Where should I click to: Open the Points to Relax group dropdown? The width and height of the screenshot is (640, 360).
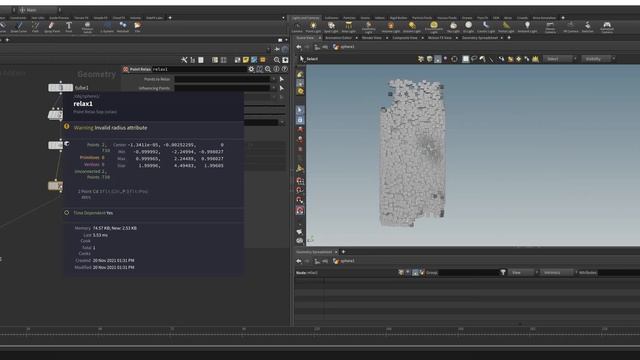(x=273, y=79)
